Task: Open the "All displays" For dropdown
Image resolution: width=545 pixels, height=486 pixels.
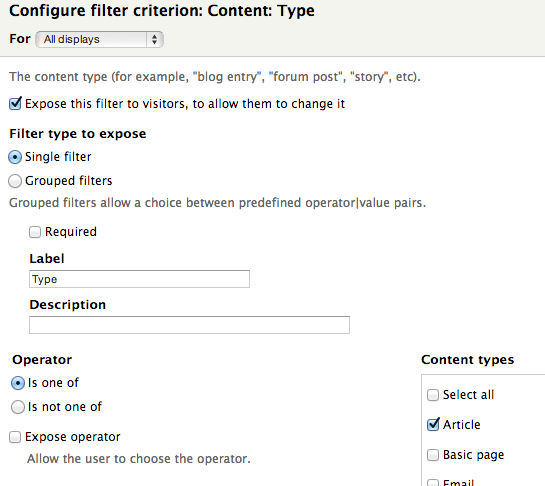Action: (99, 39)
